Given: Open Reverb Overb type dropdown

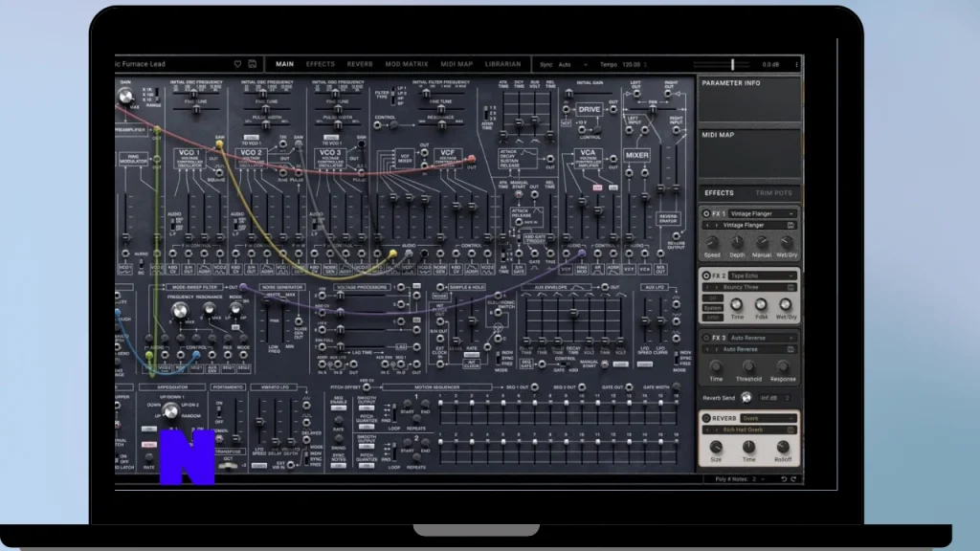Looking at the screenshot, I should 768,419.
